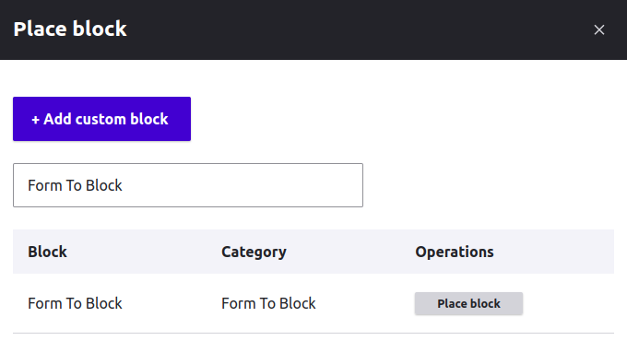Screen dimensions: 627x364
Task: Click the Place block dialog title
Action: (x=70, y=29)
